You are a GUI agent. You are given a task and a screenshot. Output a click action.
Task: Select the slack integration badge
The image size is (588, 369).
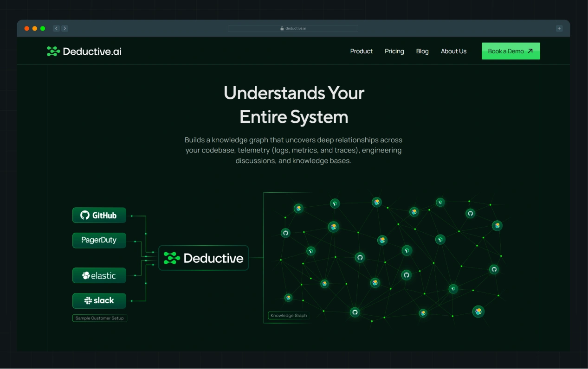coord(99,300)
